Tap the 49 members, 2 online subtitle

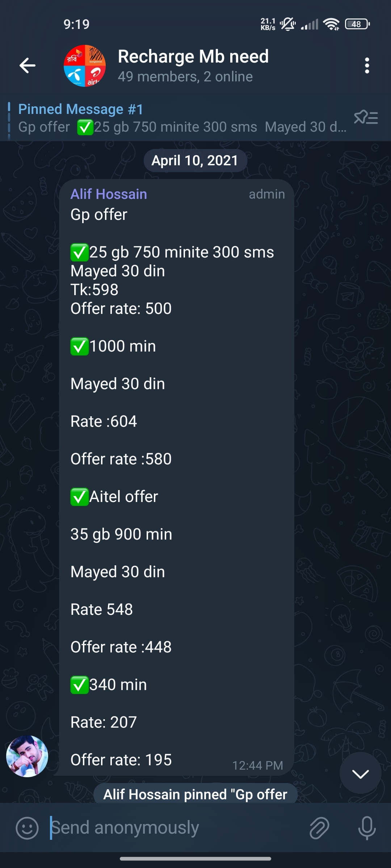pos(185,77)
